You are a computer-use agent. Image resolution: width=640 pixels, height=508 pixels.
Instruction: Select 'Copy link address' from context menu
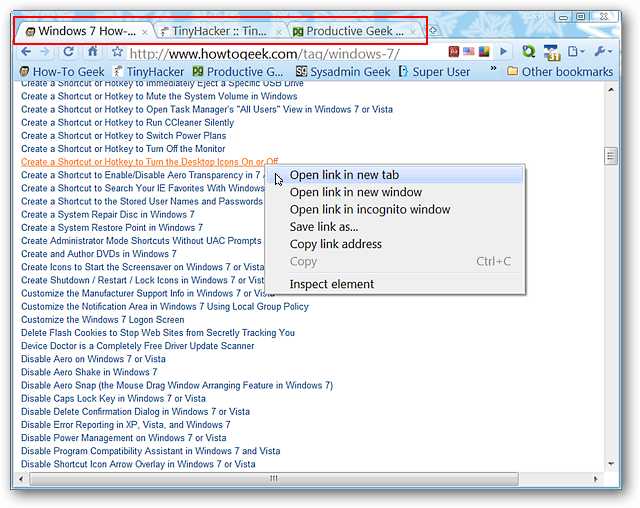(x=335, y=244)
